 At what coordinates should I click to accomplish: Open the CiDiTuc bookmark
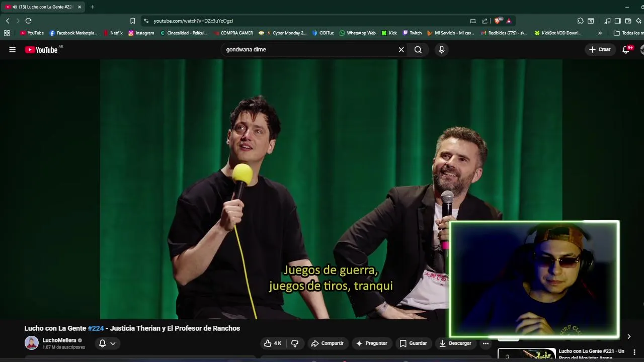pos(323,33)
